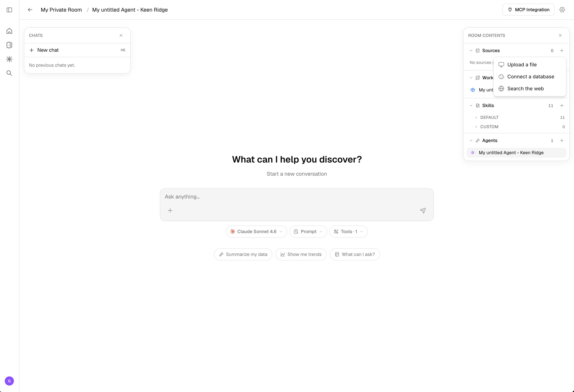Click My untitled Agent - Keen Ridge breadcrumb
Viewport: 574px width, 392px height.
(x=130, y=10)
